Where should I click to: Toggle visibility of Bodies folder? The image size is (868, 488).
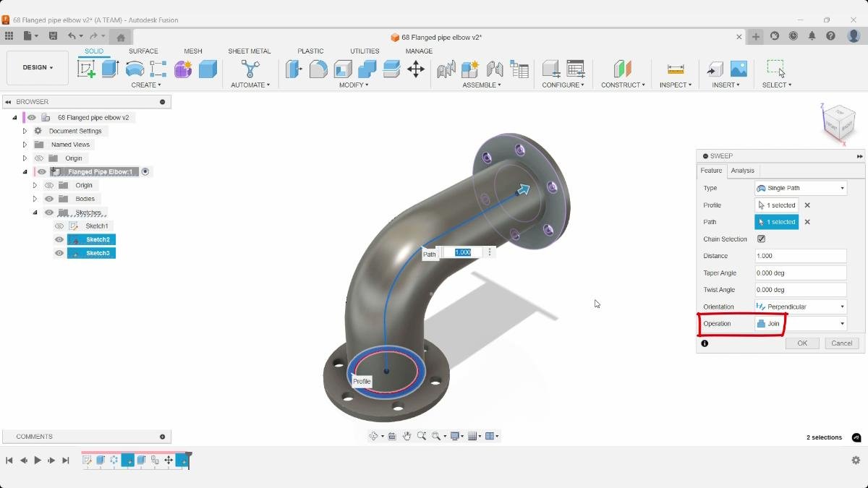49,199
